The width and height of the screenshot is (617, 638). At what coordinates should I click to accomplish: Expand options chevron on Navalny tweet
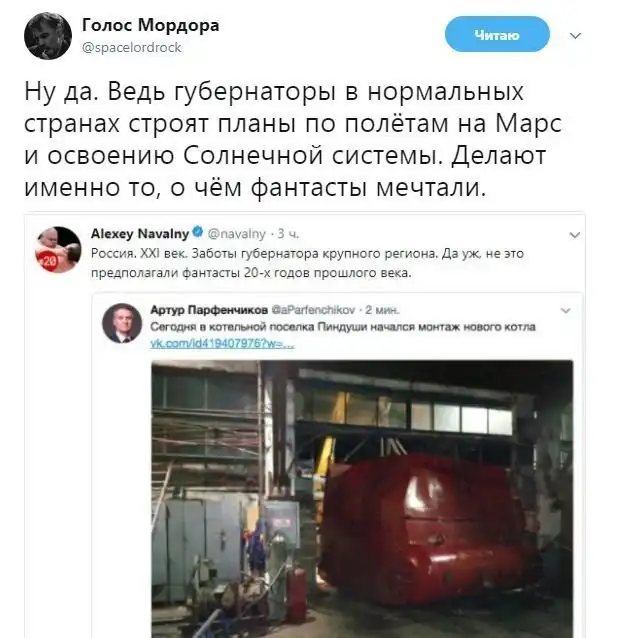click(x=574, y=235)
